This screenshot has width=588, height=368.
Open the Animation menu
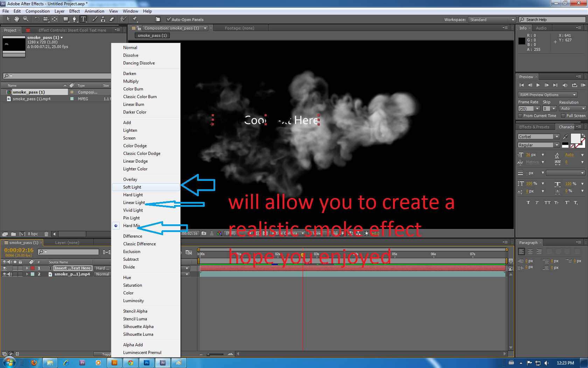tap(94, 11)
